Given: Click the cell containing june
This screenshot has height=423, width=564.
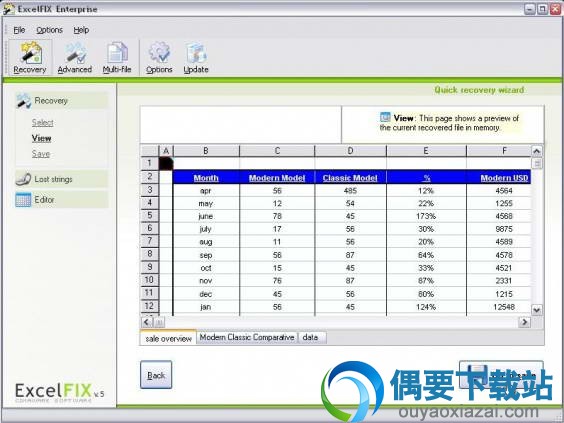Looking at the screenshot, I should pos(206,216).
